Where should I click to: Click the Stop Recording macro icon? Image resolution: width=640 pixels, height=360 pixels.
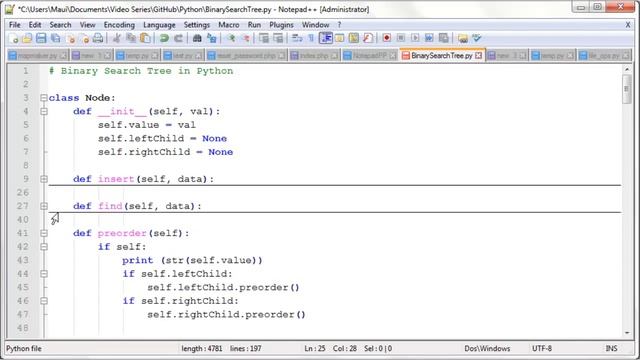point(401,38)
